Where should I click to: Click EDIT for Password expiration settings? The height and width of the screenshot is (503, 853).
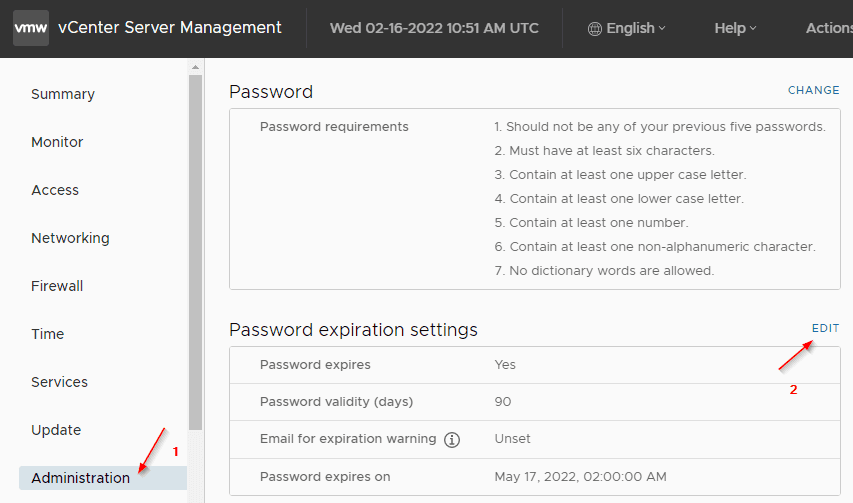click(x=825, y=328)
